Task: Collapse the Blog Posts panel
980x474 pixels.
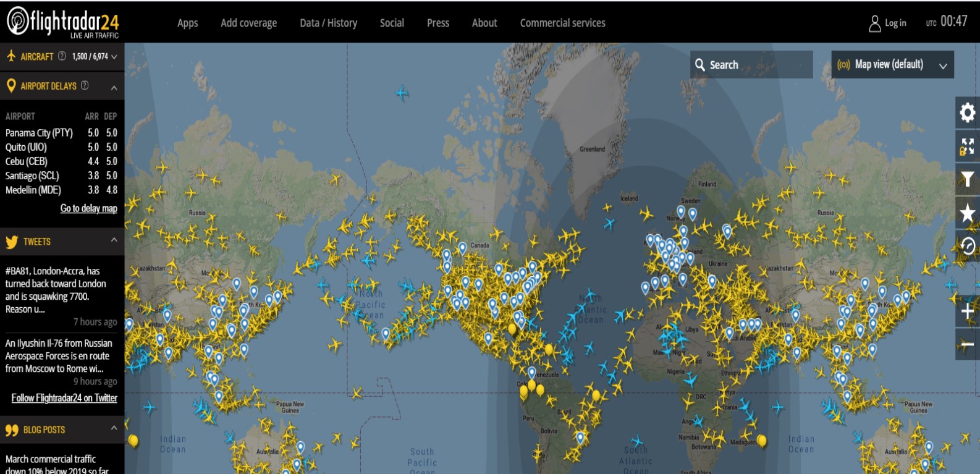Action: pyautogui.click(x=114, y=428)
